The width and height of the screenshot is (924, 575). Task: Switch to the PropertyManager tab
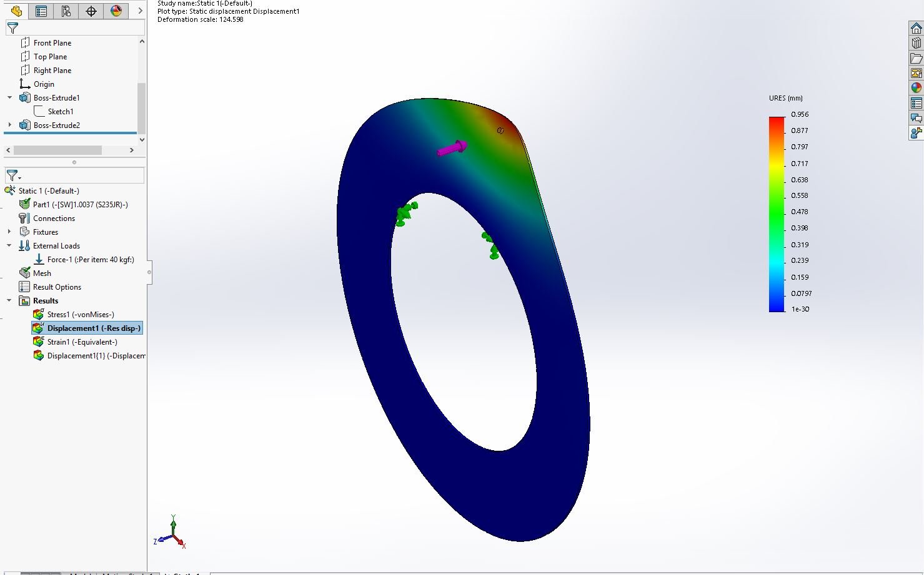point(41,11)
